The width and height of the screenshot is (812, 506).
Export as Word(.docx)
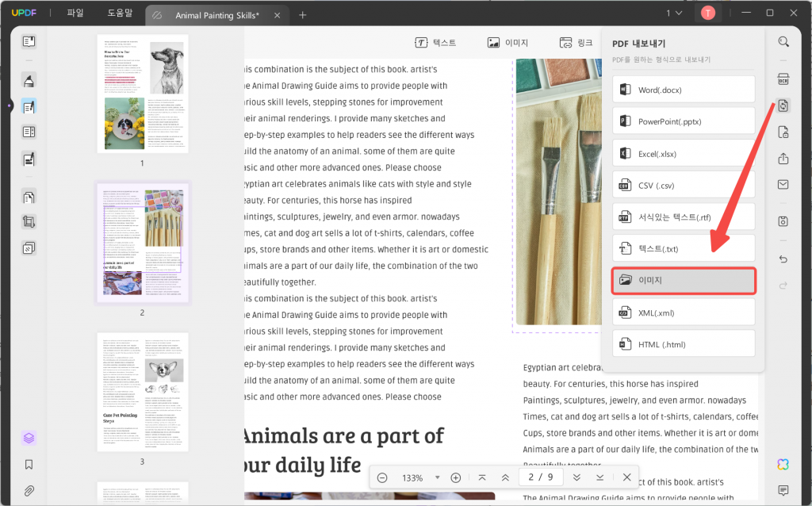(x=684, y=90)
